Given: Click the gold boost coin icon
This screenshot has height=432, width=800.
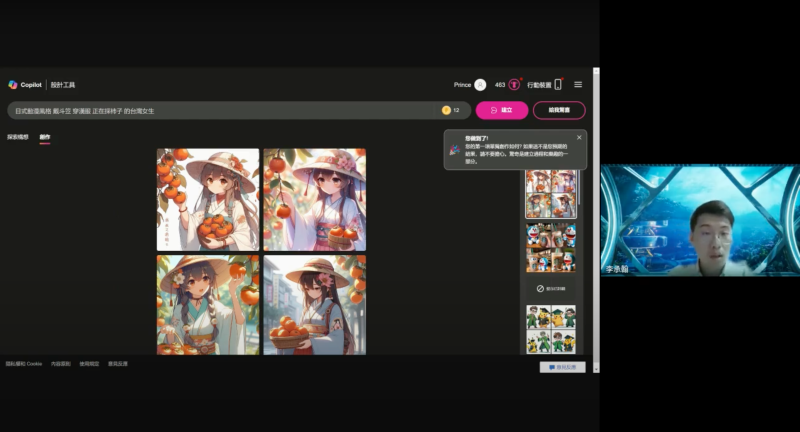Looking at the screenshot, I should (x=446, y=110).
